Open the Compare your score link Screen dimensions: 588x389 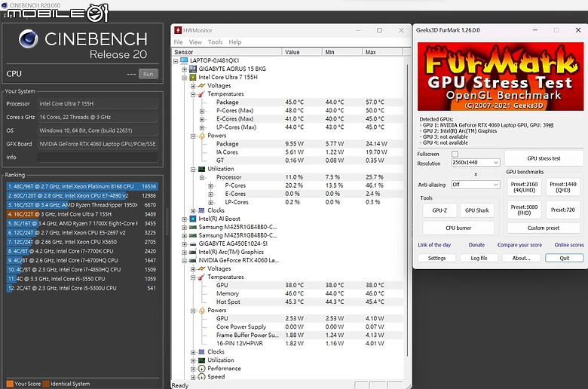519,245
